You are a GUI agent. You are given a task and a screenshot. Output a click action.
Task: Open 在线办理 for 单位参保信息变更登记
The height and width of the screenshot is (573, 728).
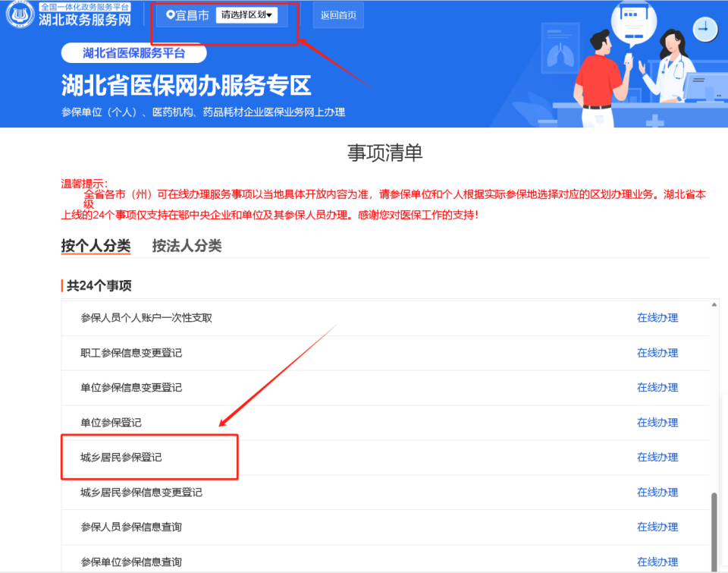coord(657,387)
